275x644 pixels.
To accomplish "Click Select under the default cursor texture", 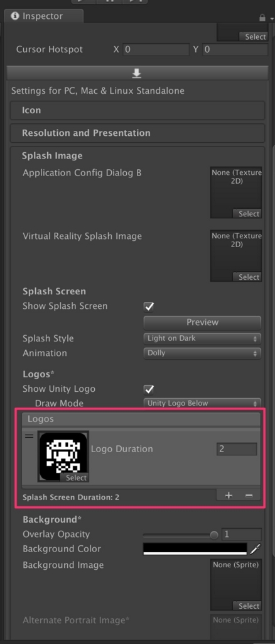I will tap(255, 36).
